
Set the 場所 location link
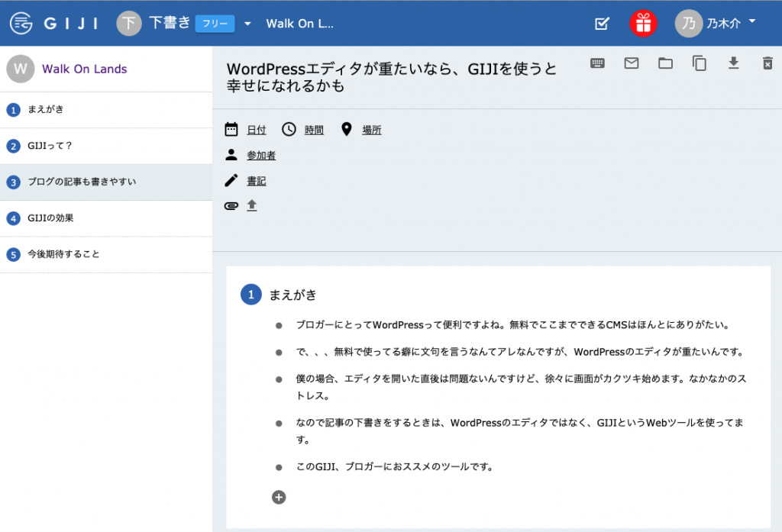click(x=372, y=130)
